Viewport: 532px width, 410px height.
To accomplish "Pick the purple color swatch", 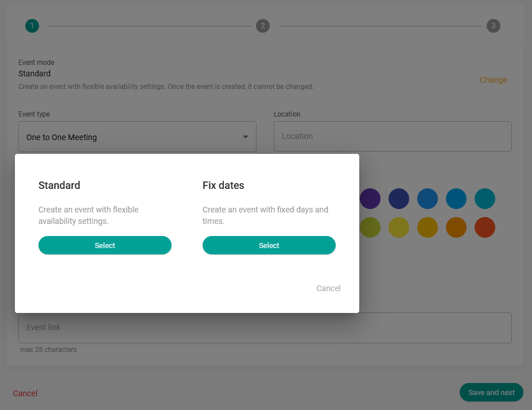I will (370, 199).
